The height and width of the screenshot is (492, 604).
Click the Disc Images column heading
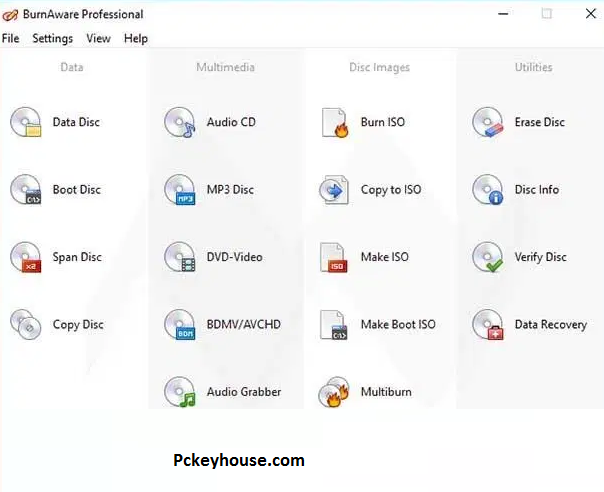[x=379, y=67]
